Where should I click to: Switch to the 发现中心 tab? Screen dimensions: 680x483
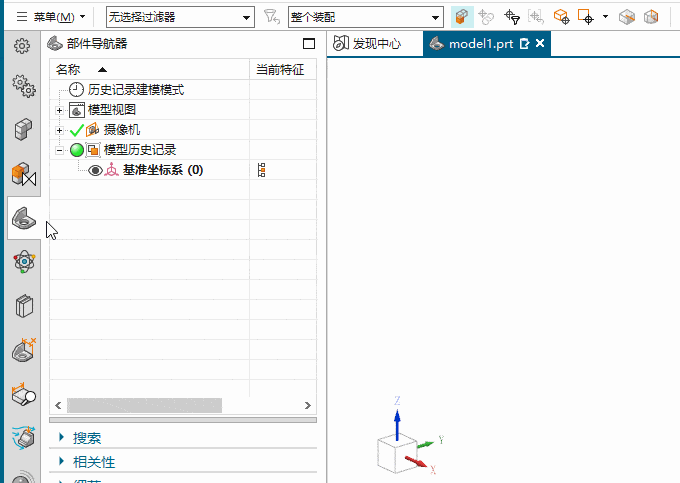pos(367,44)
